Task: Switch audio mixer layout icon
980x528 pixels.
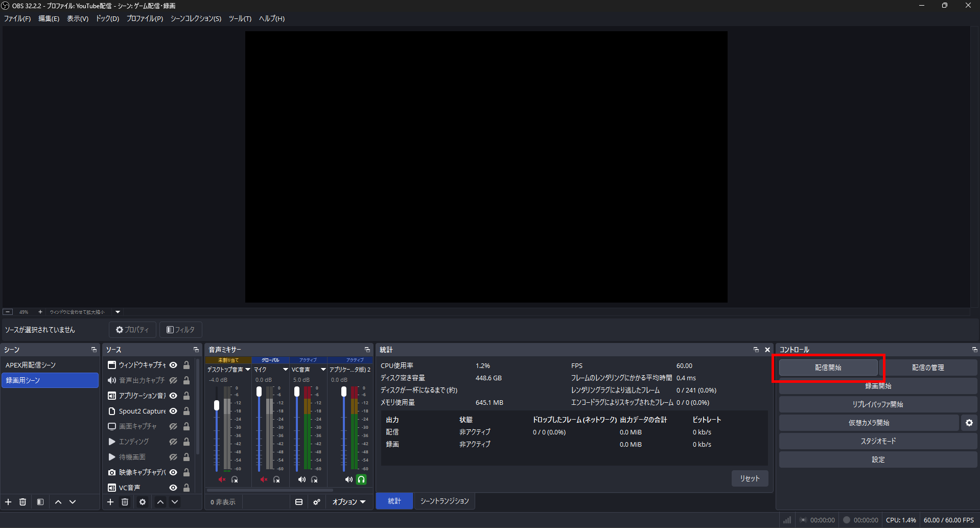Action: point(299,502)
